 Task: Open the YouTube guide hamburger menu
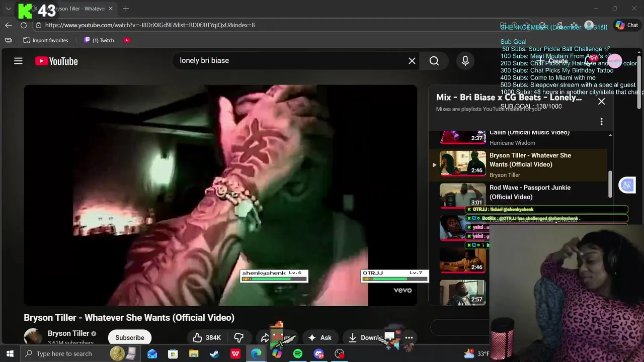[18, 61]
